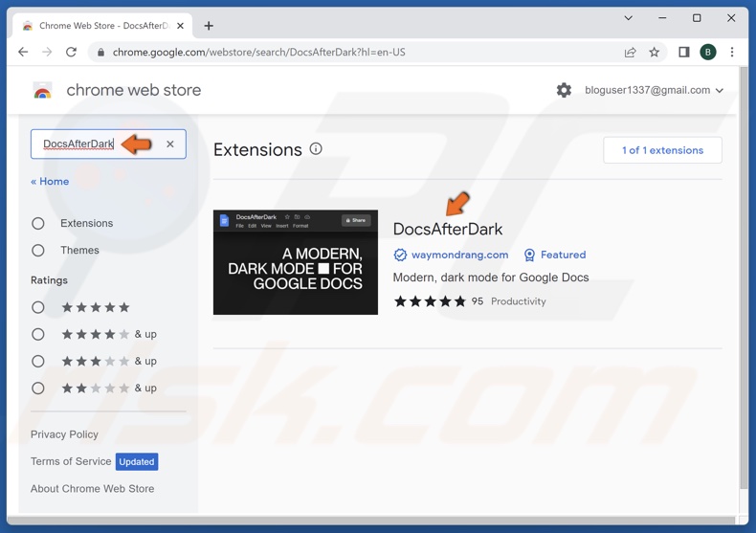Bookmark this tab with the star icon
Image resolution: width=756 pixels, height=533 pixels.
[654, 52]
